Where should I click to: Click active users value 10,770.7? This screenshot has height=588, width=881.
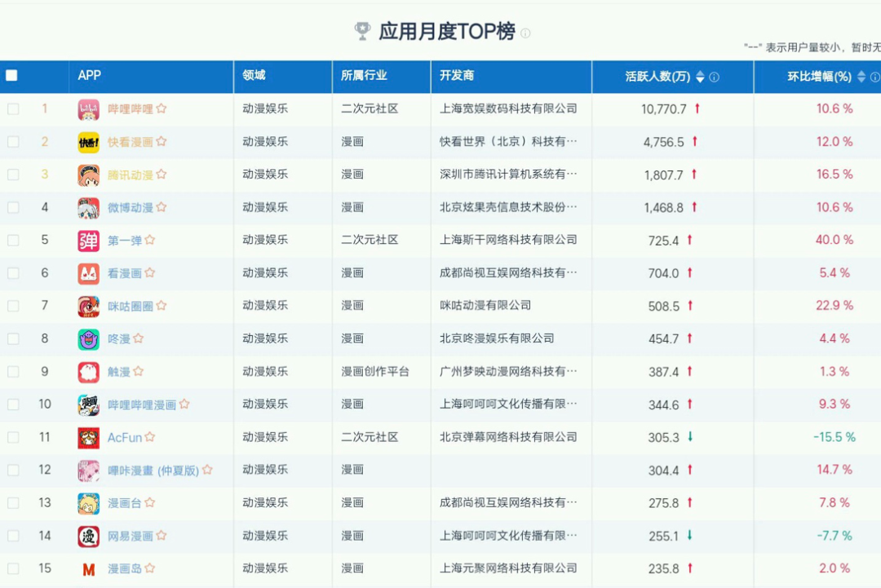coord(663,109)
